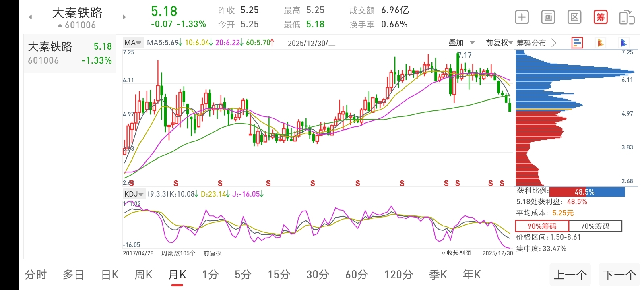Select 70%筹码 option

pos(595,226)
